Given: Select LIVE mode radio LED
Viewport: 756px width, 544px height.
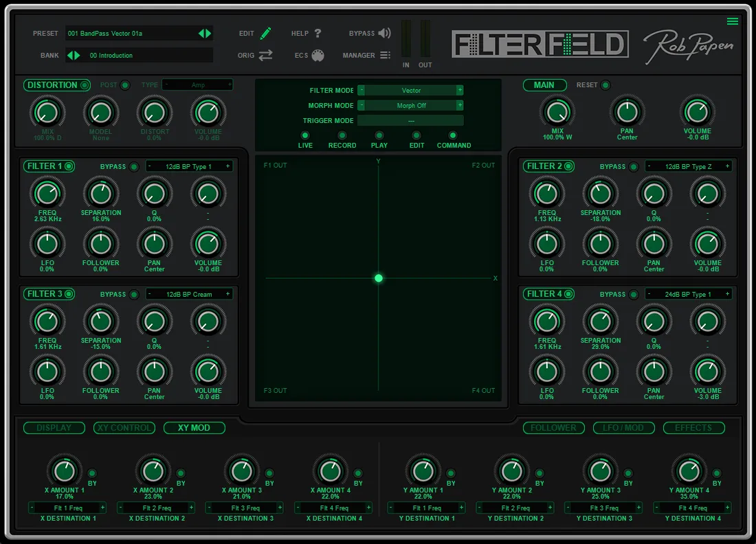Looking at the screenshot, I should tap(304, 135).
